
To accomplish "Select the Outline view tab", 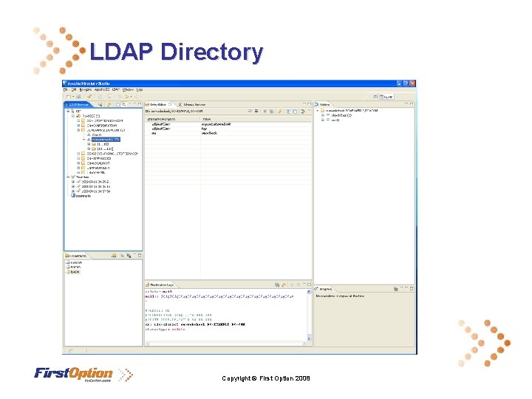I will point(323,104).
